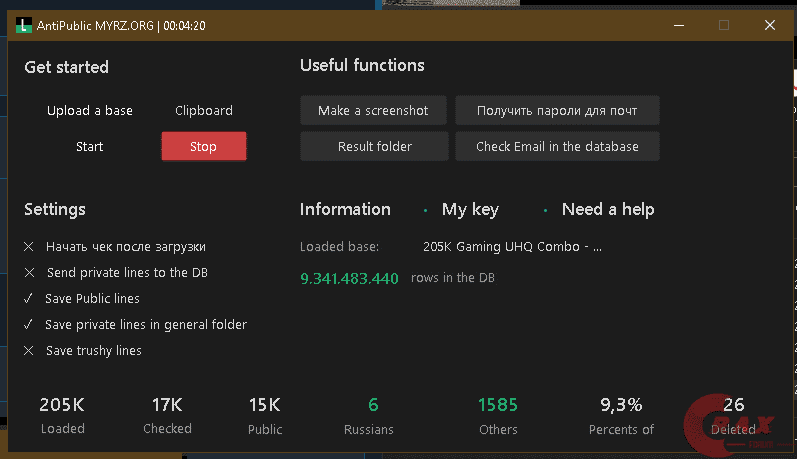797x459 pixels.
Task: Click loaded base name 205K Gaming UHQ Combo
Action: tap(512, 247)
